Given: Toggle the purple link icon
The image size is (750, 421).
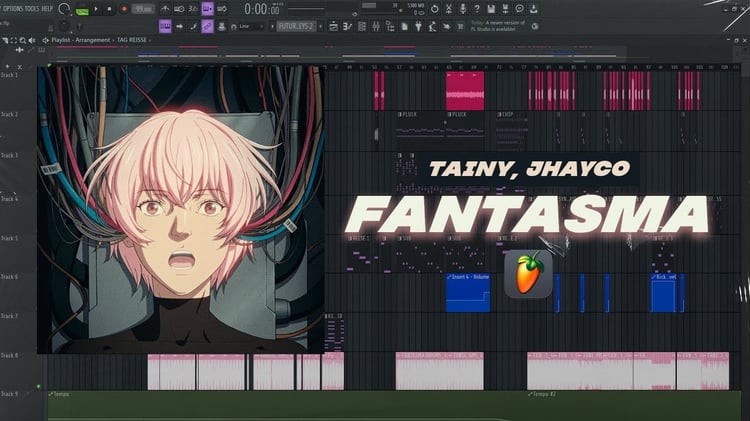Looking at the screenshot, I should point(207,26).
